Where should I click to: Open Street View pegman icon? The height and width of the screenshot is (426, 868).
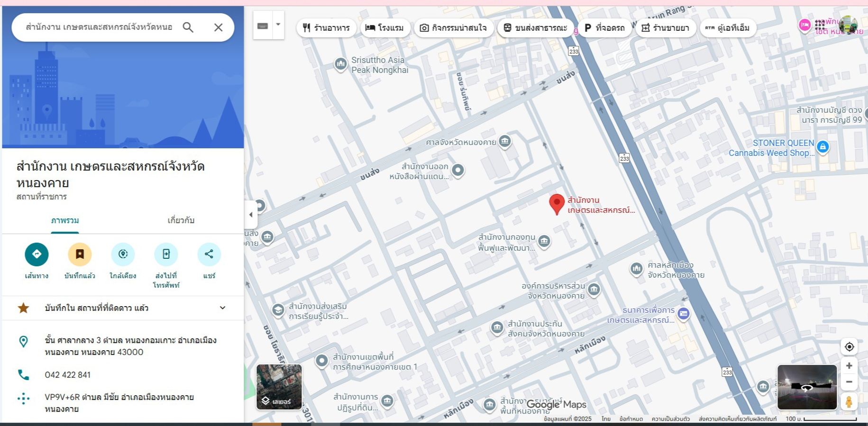click(849, 402)
